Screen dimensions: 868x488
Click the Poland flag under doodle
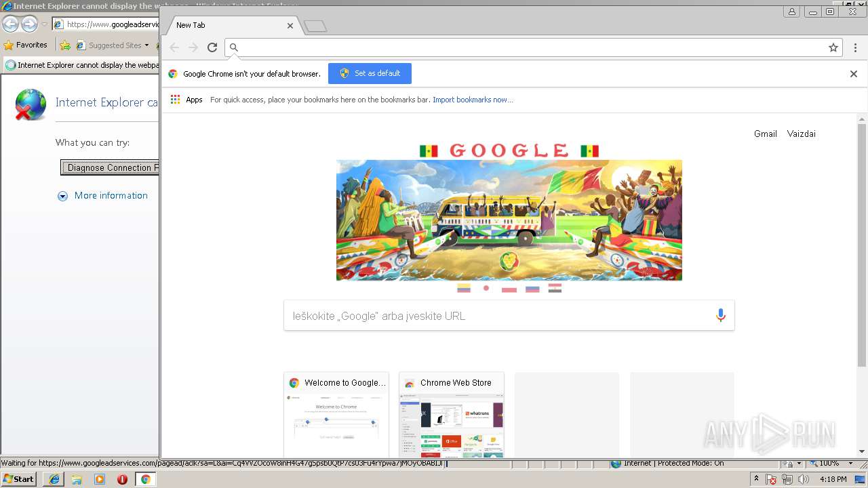[x=509, y=288]
